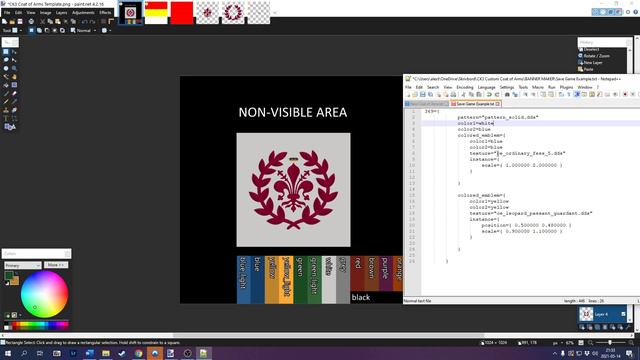Image resolution: width=640 pixels, height=360 pixels.
Task: Click the paint.net Undo arrow
Action: [84, 21]
